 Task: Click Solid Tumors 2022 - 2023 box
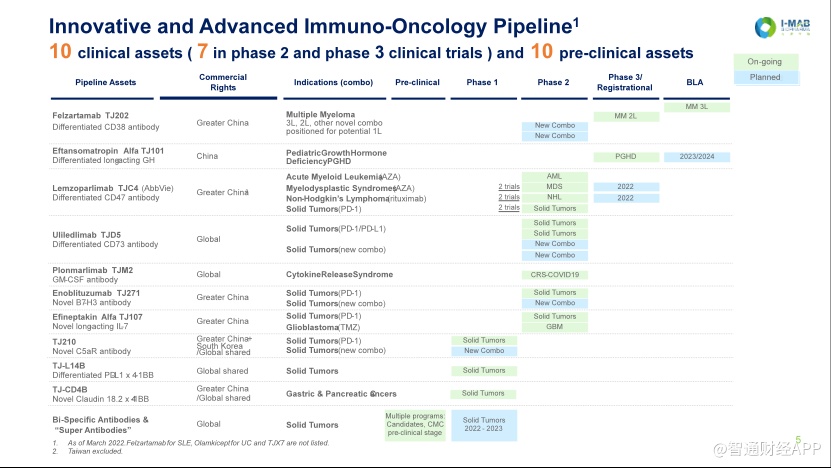point(484,425)
